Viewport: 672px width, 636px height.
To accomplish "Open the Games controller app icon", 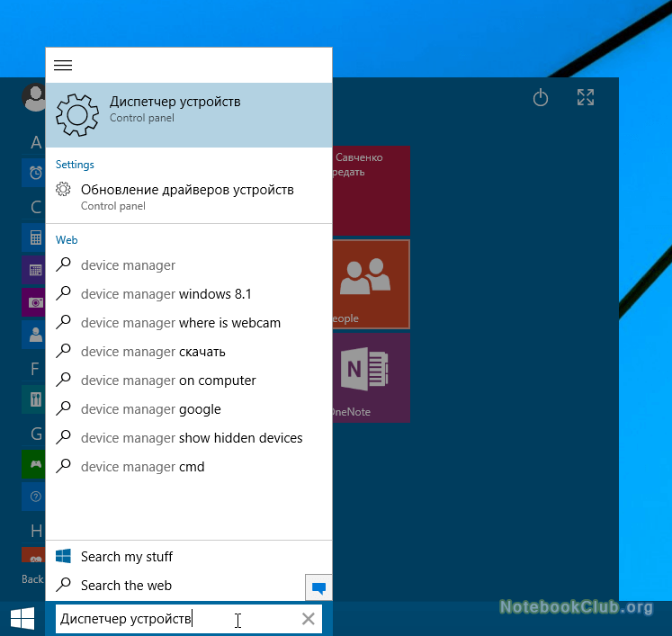I will pyautogui.click(x=34, y=464).
